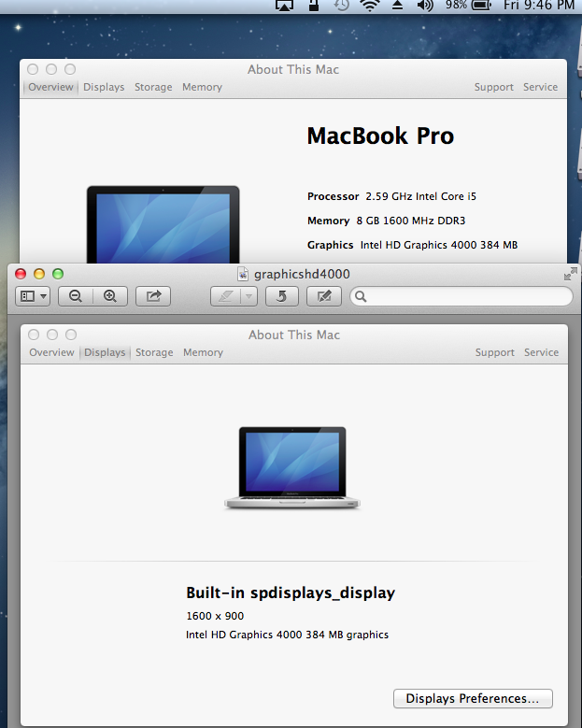Click the MacBook Pro picture in Overview
This screenshot has width=582, height=728.
(163, 224)
